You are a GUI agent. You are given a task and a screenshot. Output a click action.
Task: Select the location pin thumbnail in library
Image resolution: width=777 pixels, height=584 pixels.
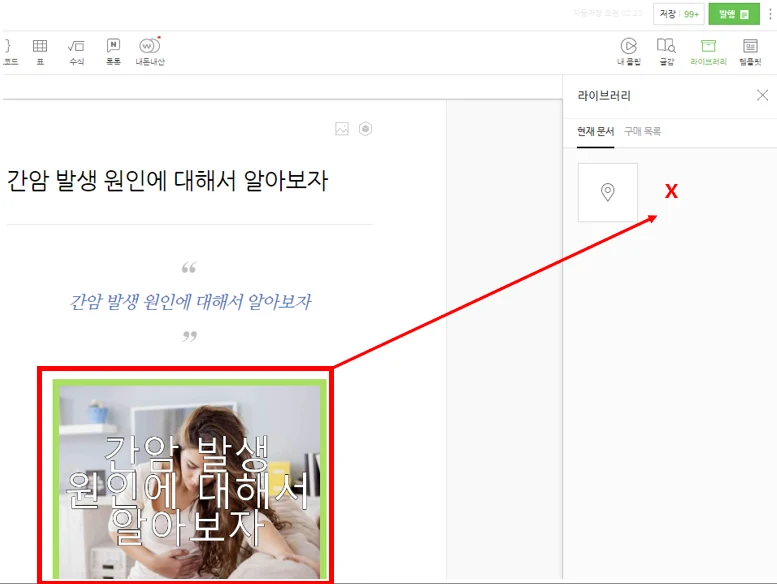tap(608, 192)
